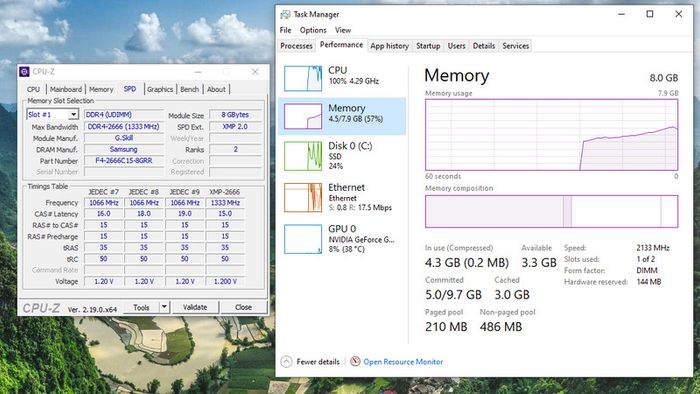The height and width of the screenshot is (394, 700).
Task: Open the App history tab
Action: coord(389,46)
